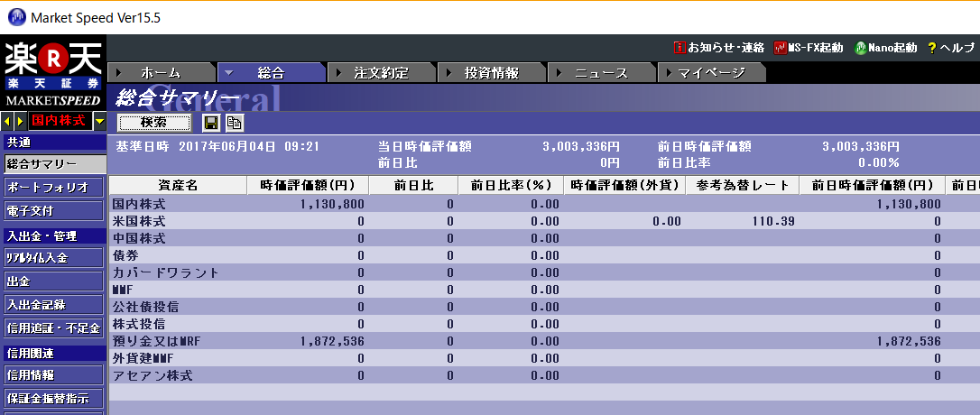The width and height of the screenshot is (980, 415).
Task: Open the 国内株式 dropdown arrow
Action: pyautogui.click(x=99, y=121)
